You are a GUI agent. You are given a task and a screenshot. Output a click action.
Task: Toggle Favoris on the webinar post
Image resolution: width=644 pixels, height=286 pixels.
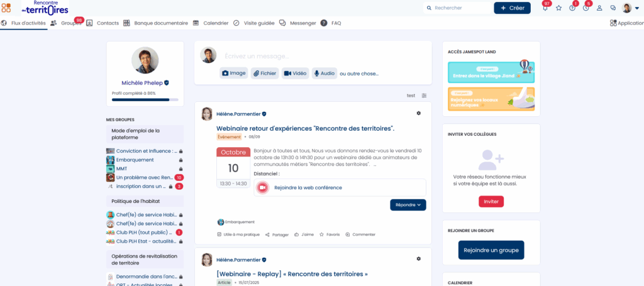(x=330, y=234)
